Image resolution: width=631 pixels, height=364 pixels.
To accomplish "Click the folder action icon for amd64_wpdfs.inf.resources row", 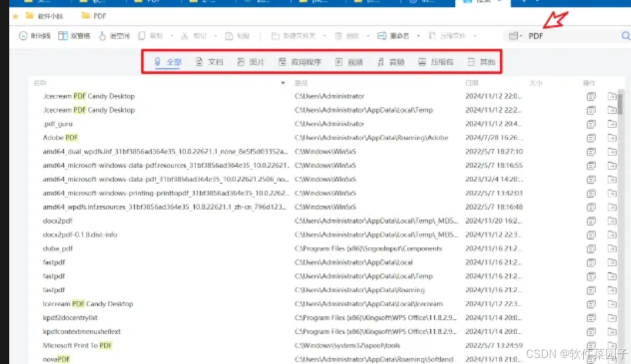I will (x=612, y=207).
